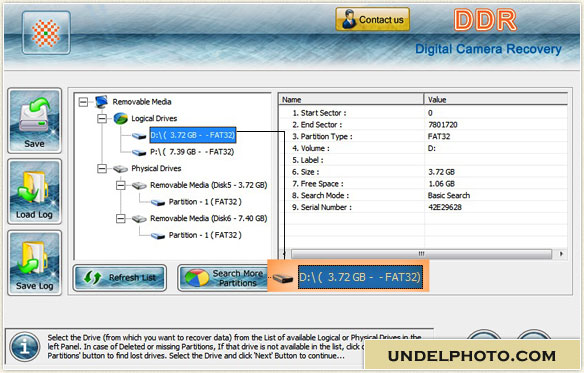Click the disk icon beside Disk6 entry
Screen dimensions: 584x373
pos(139,219)
